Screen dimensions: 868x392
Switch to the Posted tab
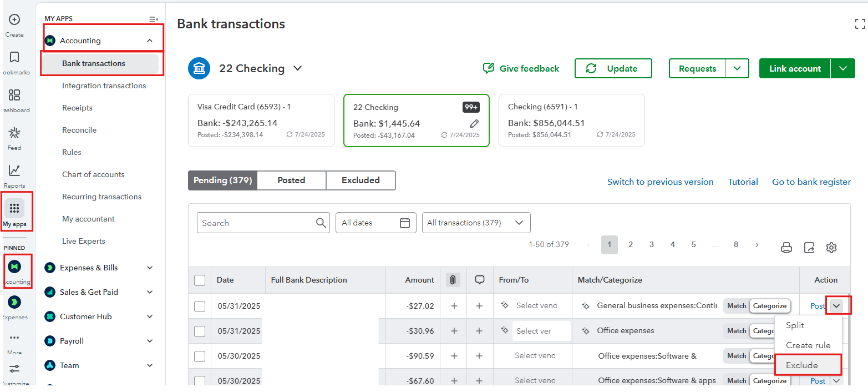[x=291, y=180]
